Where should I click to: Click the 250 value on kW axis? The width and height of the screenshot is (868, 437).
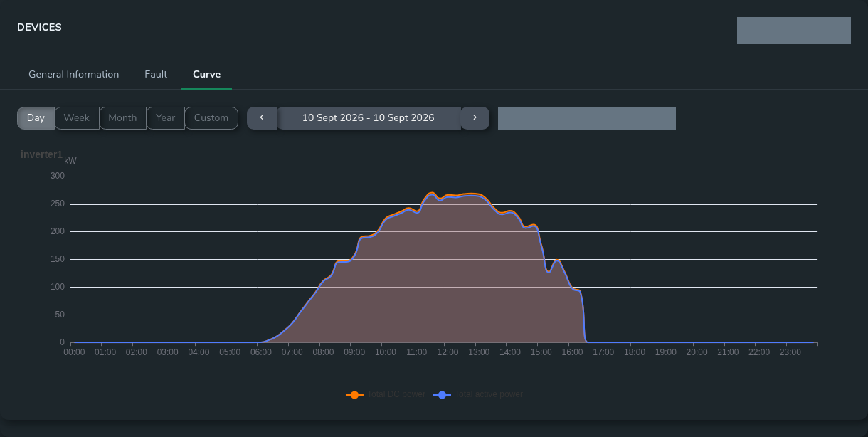(58, 204)
